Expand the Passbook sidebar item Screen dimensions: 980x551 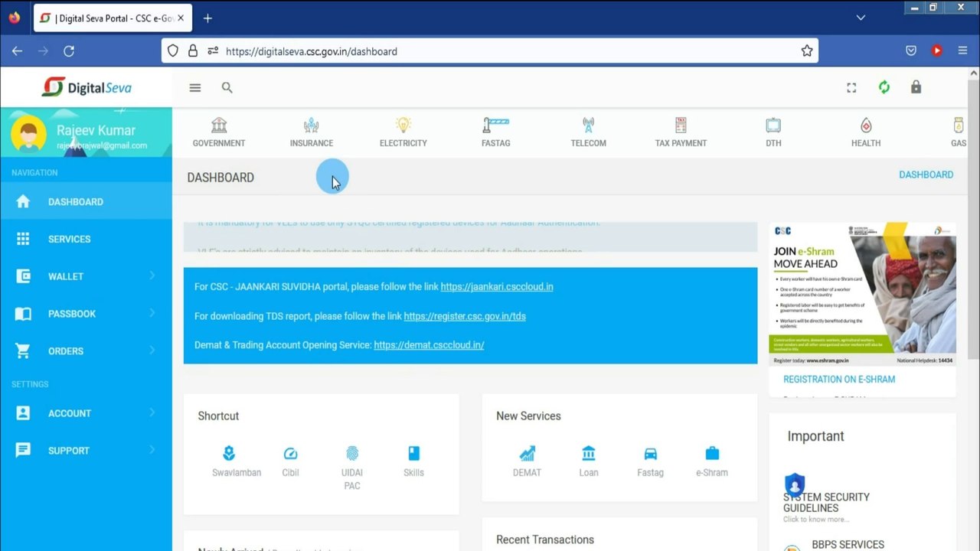pyautogui.click(x=86, y=314)
